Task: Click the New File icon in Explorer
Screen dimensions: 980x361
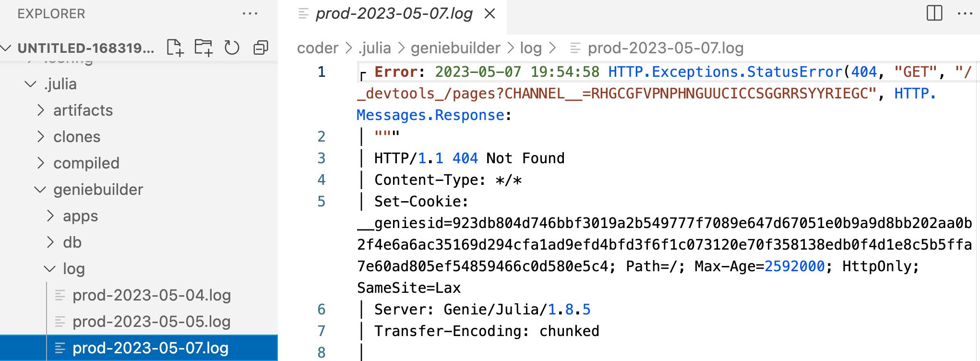Action: point(175,48)
